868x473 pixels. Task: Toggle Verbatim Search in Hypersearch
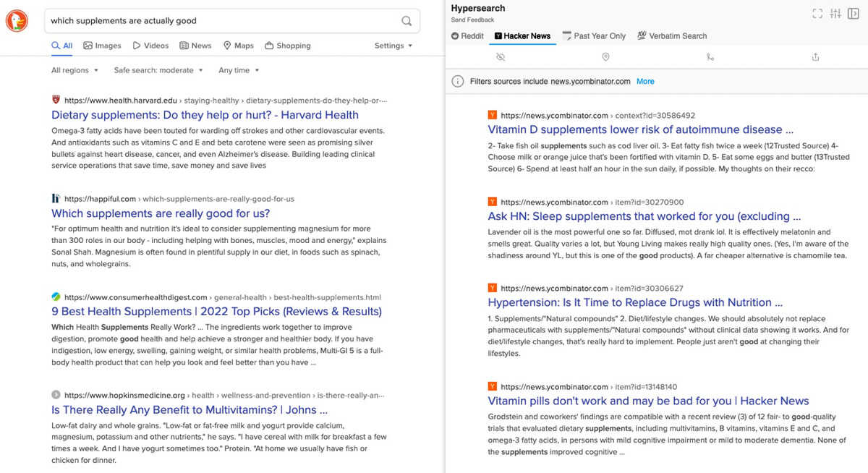672,36
